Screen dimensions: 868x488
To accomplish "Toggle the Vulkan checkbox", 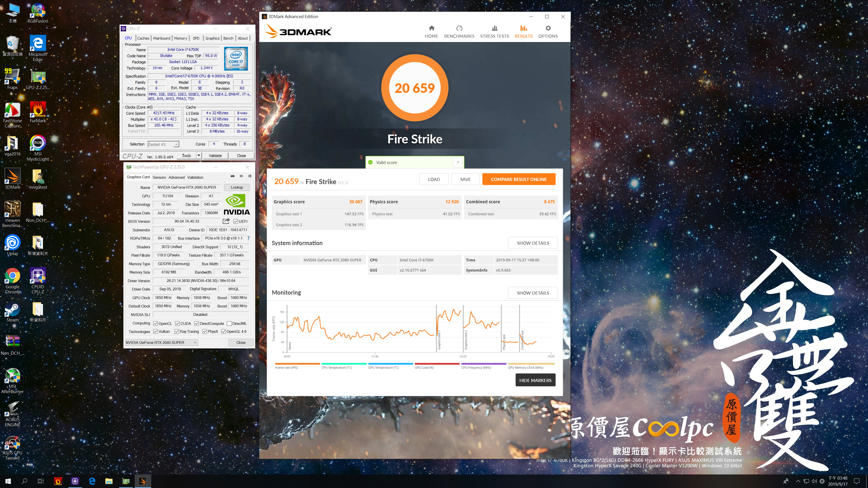I will 155,331.
